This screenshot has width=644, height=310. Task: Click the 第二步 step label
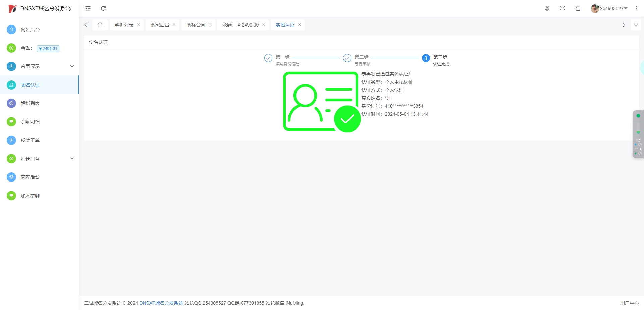click(361, 57)
